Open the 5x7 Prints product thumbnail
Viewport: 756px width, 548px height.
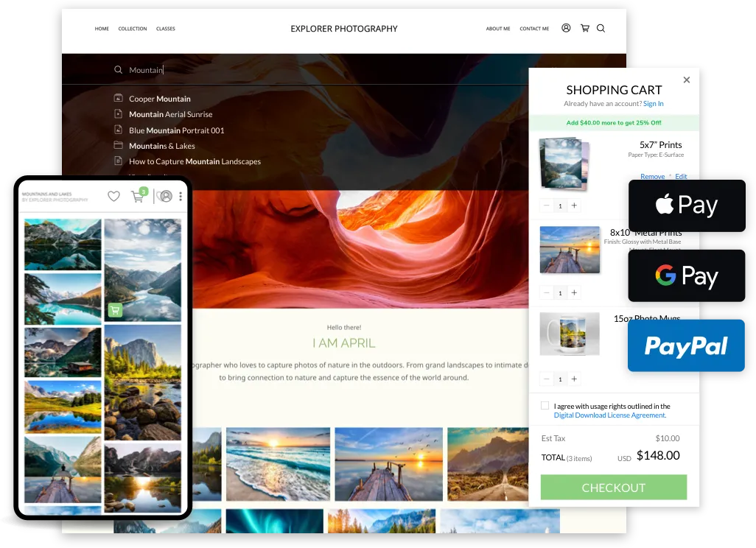pyautogui.click(x=564, y=164)
